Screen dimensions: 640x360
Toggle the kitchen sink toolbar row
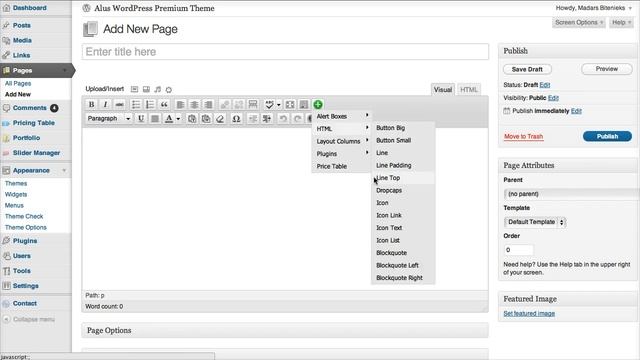pos(304,104)
